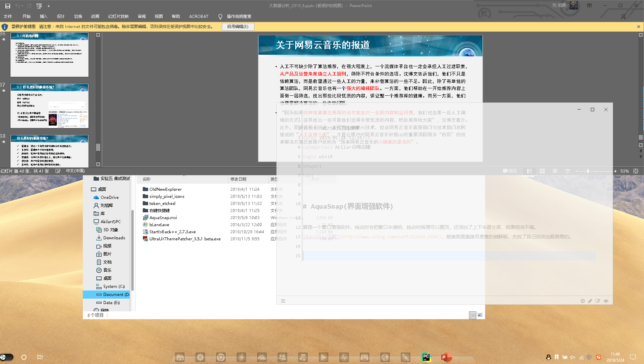Open the sidebar menu in markdown editor
The height and width of the screenshot is (364, 644).
(x=283, y=301)
